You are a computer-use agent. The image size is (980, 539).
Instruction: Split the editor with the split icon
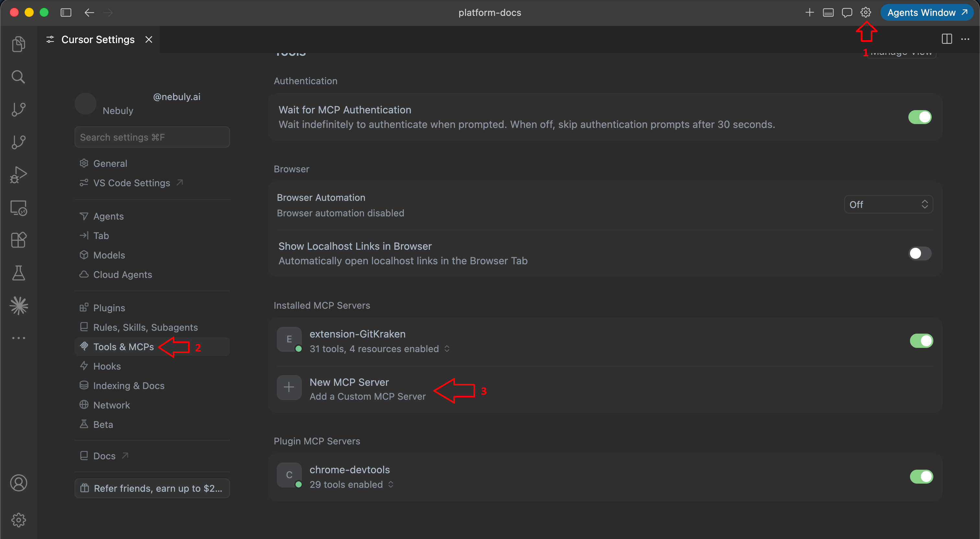[947, 39]
